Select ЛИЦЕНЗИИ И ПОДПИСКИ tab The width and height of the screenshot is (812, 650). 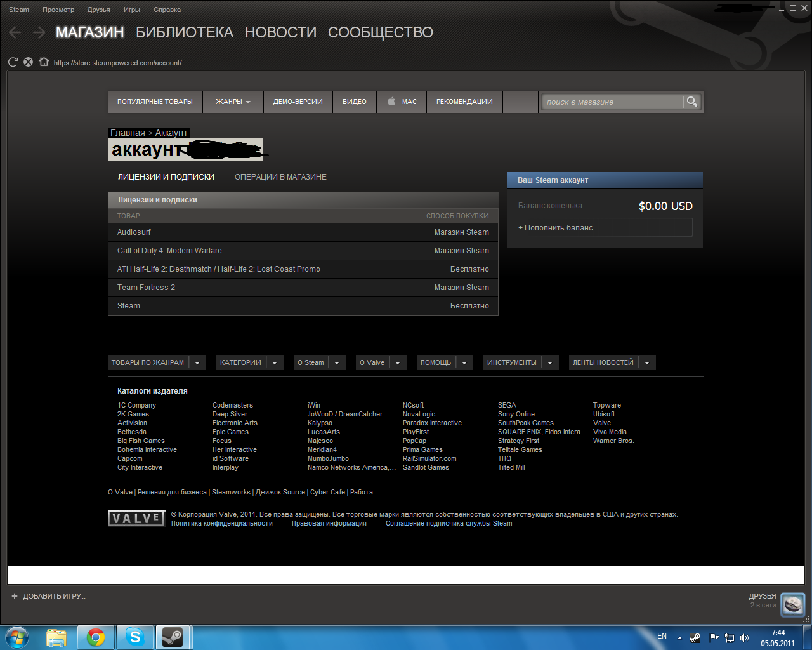[166, 177]
